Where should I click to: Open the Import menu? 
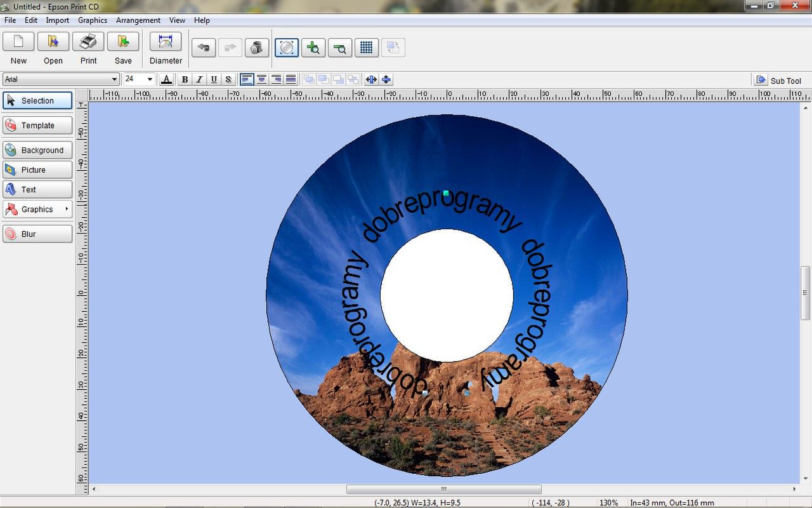57,20
